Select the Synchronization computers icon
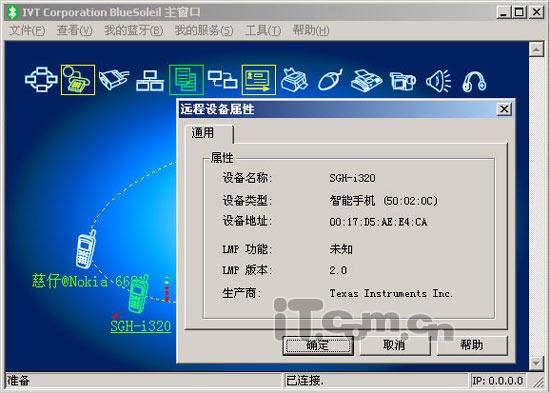The image size is (550, 393). (x=222, y=80)
